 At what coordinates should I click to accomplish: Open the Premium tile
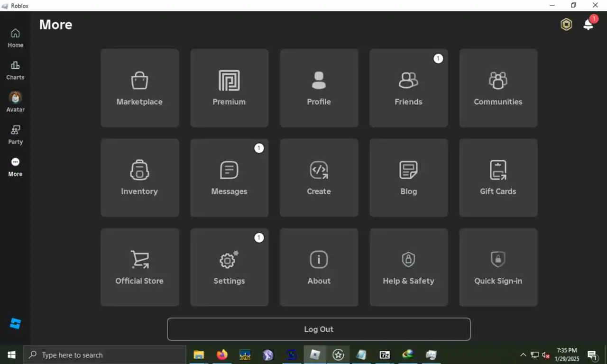point(229,88)
